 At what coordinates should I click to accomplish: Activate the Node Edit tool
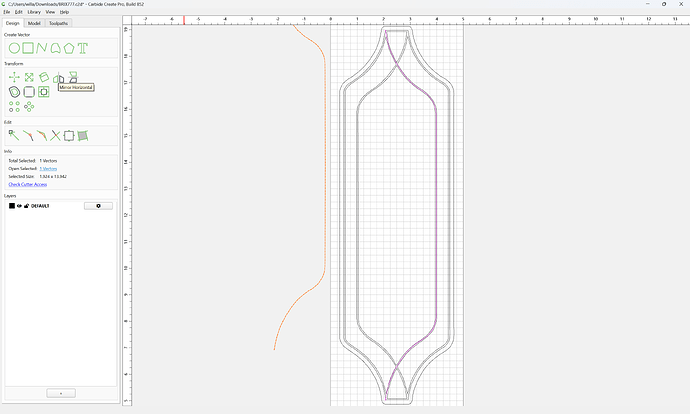click(14, 136)
